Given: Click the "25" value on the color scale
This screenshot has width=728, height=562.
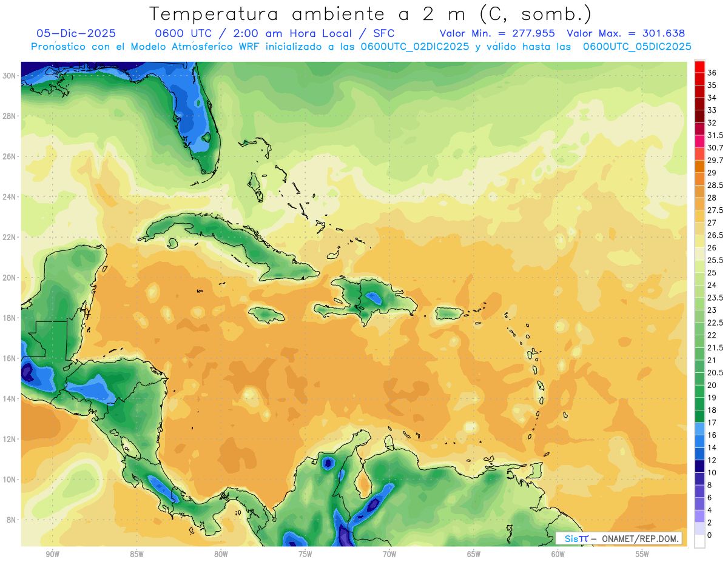Looking at the screenshot, I should (x=712, y=273).
